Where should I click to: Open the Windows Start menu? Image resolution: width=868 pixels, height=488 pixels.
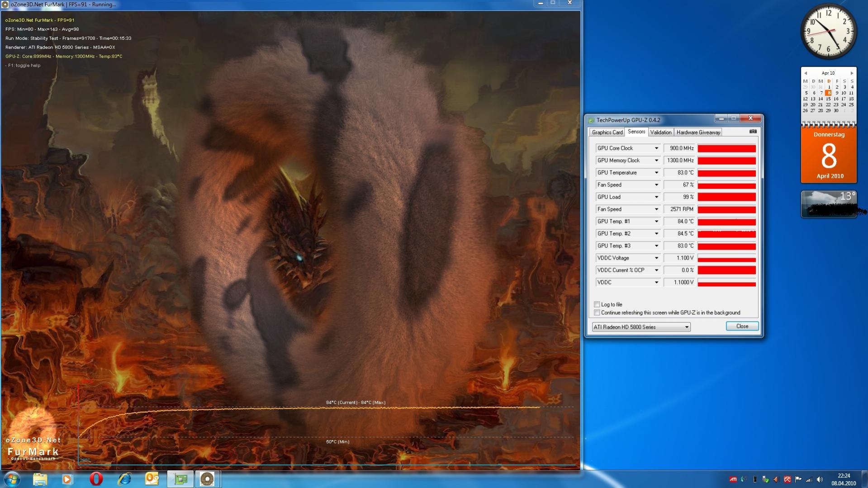pyautogui.click(x=12, y=479)
